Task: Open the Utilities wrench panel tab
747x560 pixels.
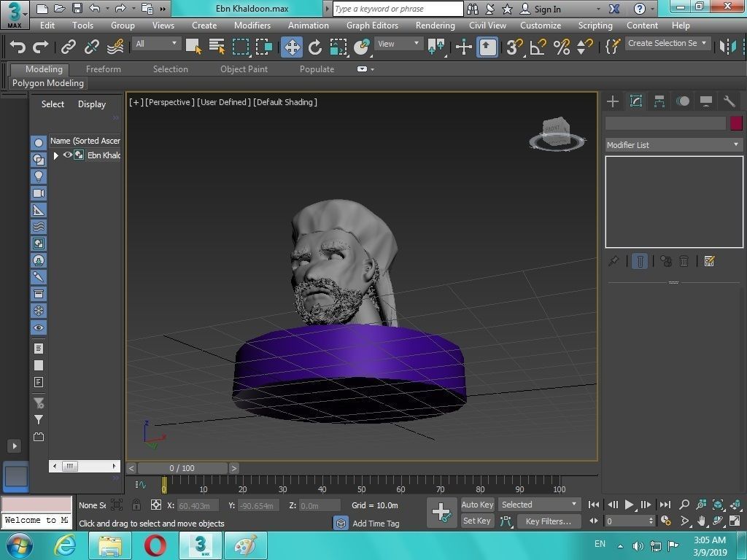Action: 729,101
